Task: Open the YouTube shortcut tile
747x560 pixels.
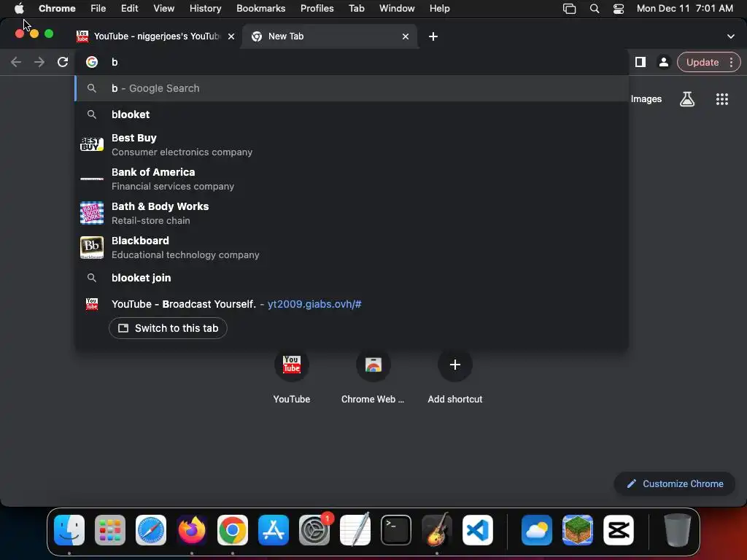Action: (292, 377)
